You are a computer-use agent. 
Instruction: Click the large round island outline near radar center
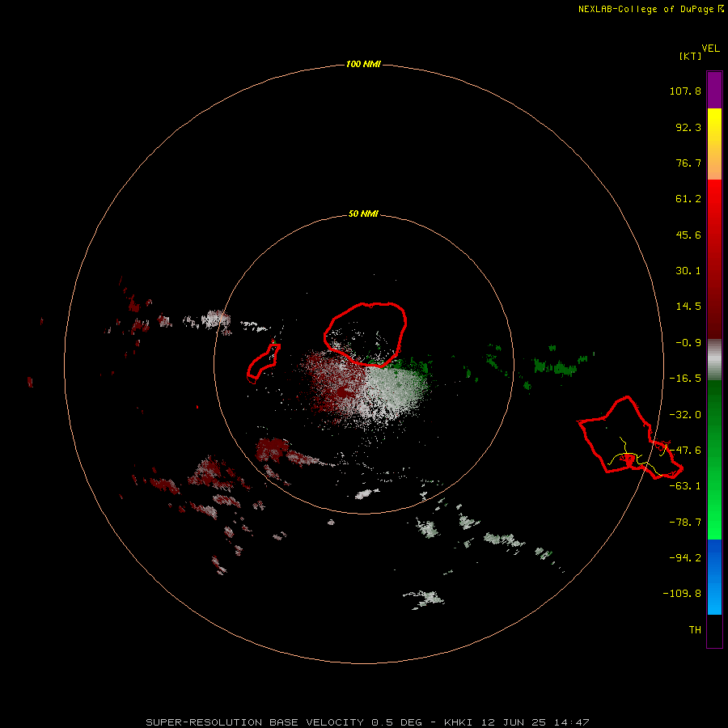point(366,335)
